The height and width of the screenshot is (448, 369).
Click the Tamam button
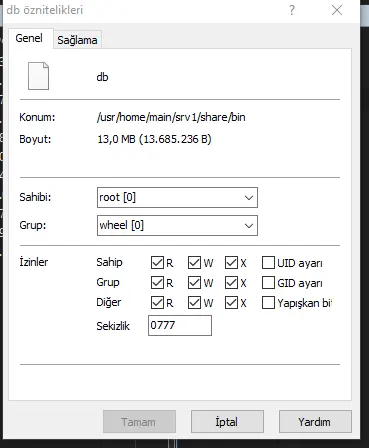(x=139, y=422)
